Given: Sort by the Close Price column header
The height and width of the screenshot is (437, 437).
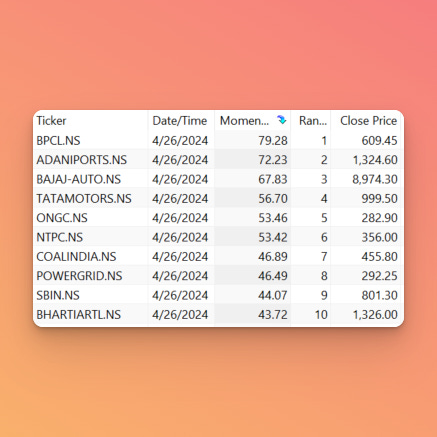Looking at the screenshot, I should click(369, 121).
